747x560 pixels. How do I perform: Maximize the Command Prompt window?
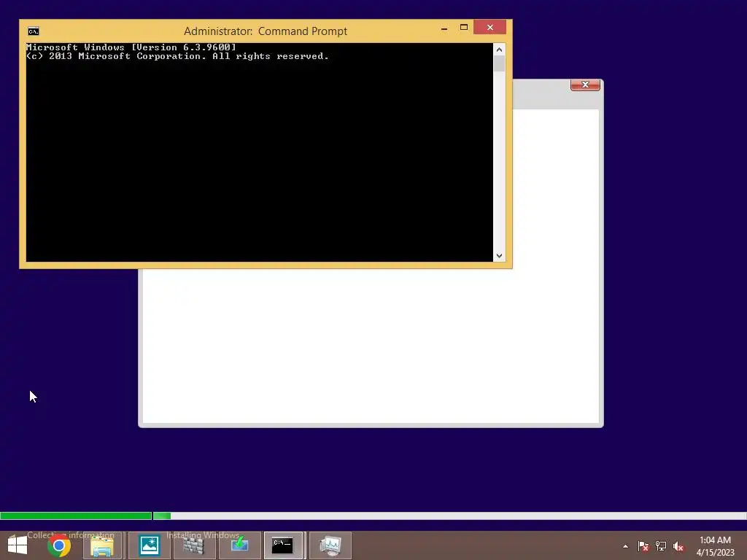point(463,28)
